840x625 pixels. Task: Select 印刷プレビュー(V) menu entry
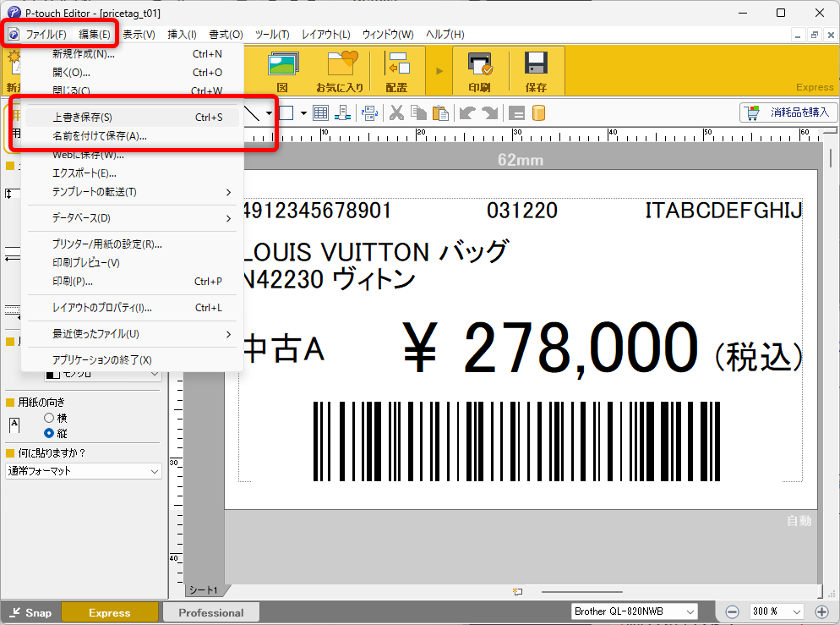click(86, 263)
